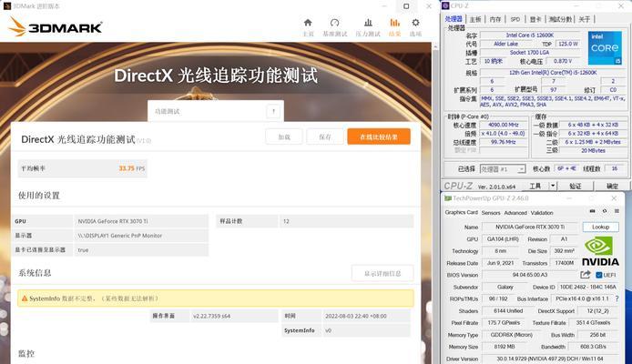Viewport: 632px width, 364px height.
Task: Click the NVIDIA logo in GPU-Z
Action: coord(600,251)
